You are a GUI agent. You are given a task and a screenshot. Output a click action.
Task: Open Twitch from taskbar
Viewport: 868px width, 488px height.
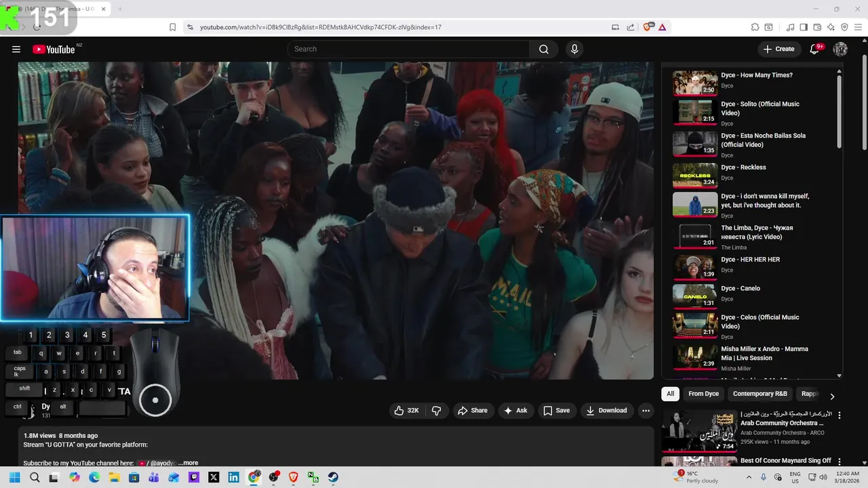coord(194,477)
